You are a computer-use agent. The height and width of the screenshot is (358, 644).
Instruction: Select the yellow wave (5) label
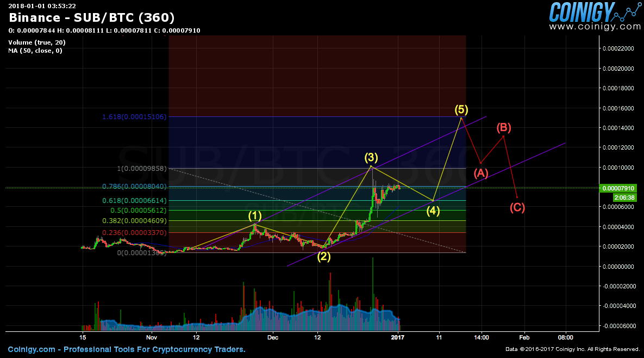(x=461, y=110)
